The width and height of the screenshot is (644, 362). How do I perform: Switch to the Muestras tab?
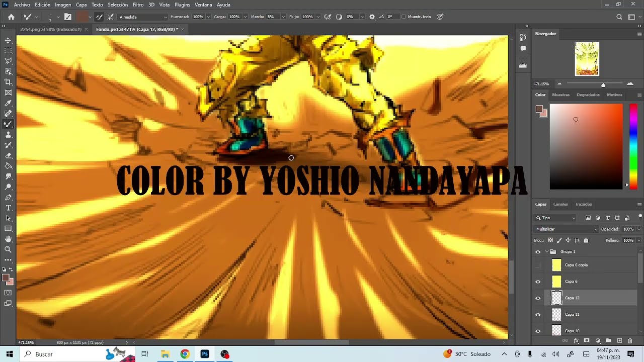tap(561, 95)
